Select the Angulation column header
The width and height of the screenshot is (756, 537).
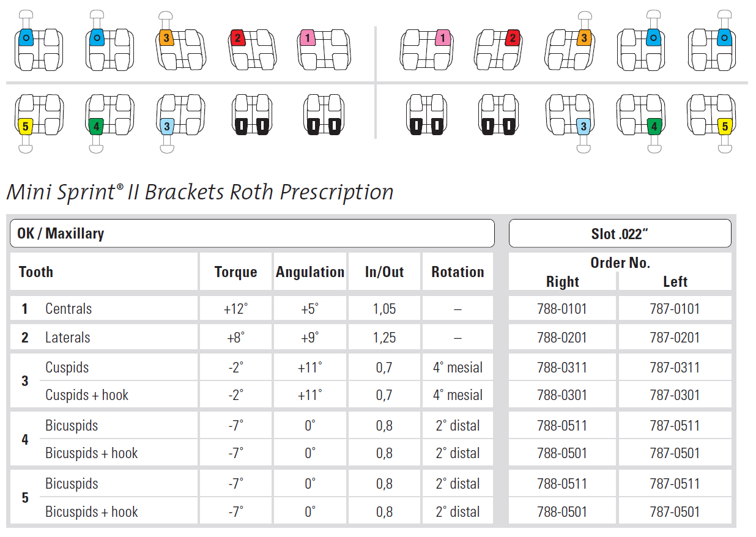point(310,272)
